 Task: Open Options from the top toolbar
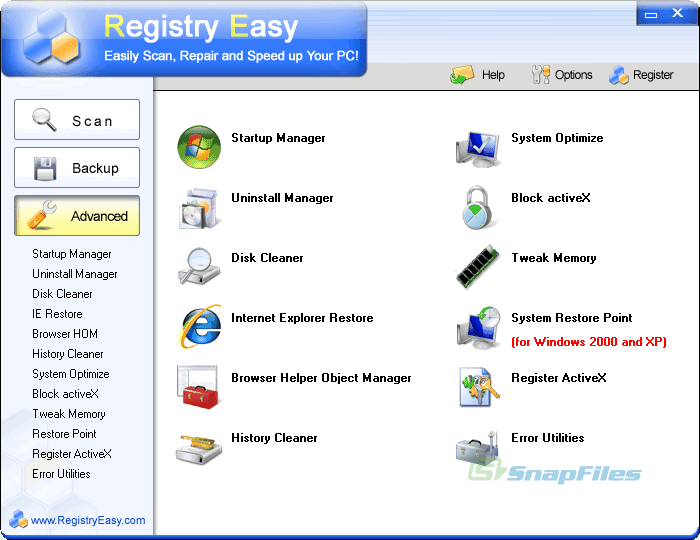(573, 75)
